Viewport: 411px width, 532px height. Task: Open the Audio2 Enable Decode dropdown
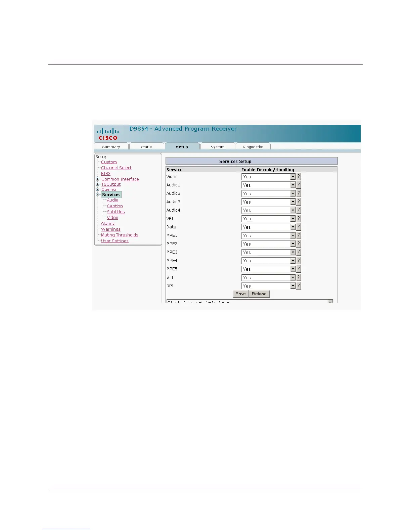click(268, 193)
